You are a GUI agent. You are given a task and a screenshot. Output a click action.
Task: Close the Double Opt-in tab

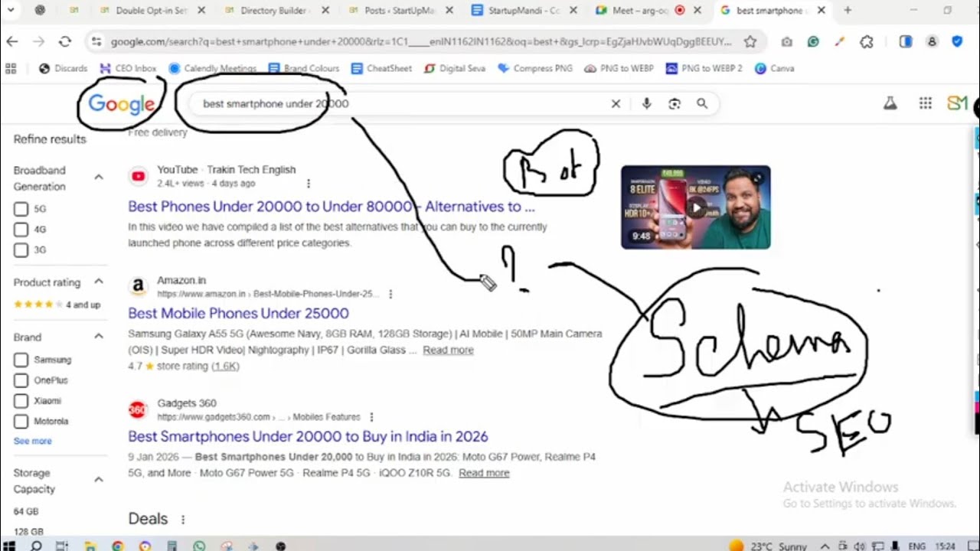201,11
